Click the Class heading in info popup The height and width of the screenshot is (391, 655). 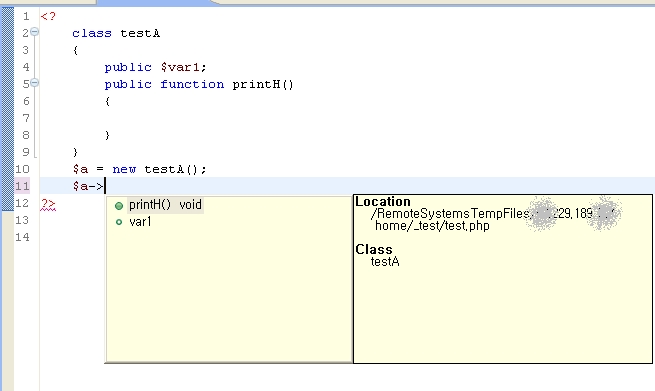click(x=374, y=249)
